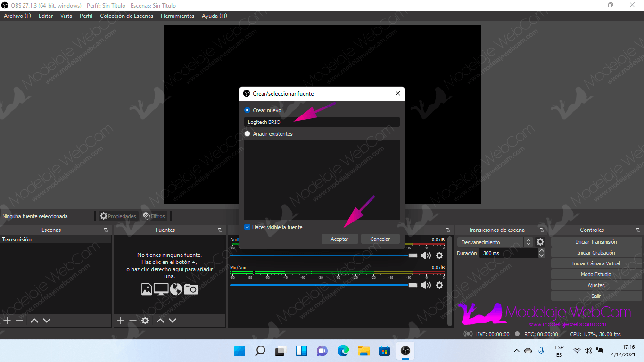Click the add source plus icon in Fuentes
The image size is (644, 362).
pos(121,321)
